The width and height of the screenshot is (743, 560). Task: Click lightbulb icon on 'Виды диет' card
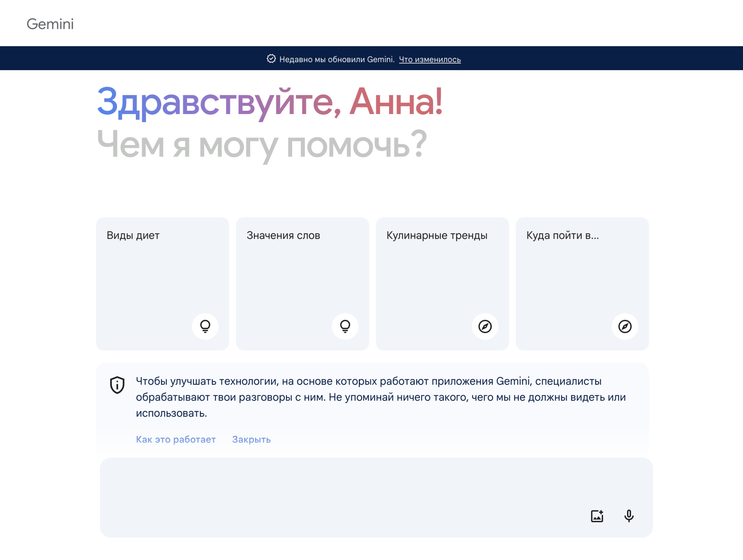tap(205, 326)
